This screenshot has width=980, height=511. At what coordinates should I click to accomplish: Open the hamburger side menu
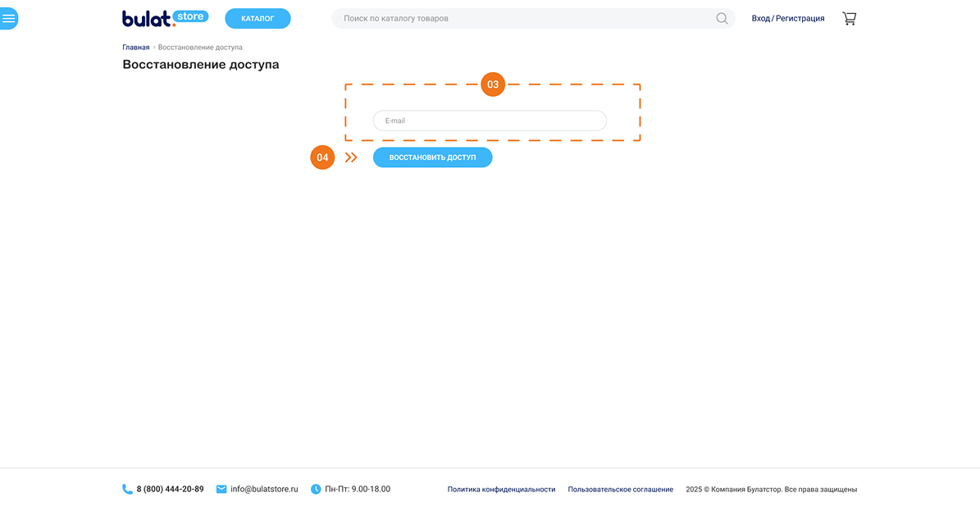pyautogui.click(x=8, y=18)
